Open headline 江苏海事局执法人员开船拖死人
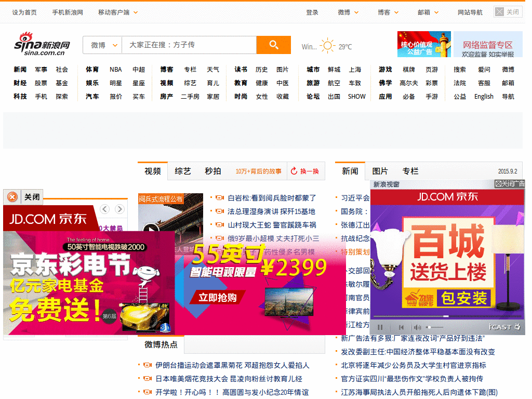This screenshot has height=399, width=532. click(419, 392)
